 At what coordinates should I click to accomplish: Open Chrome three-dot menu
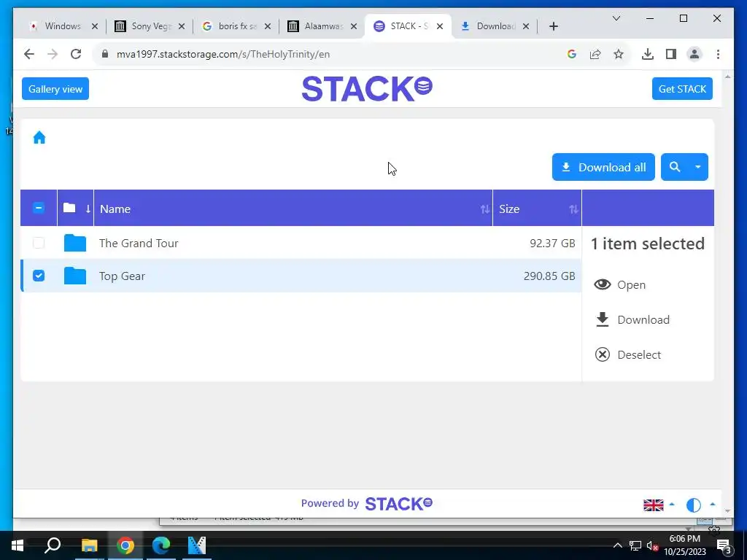click(718, 54)
